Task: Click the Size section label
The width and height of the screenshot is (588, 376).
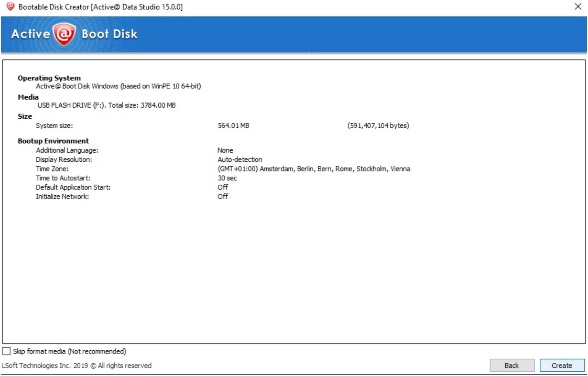Action: 25,116
